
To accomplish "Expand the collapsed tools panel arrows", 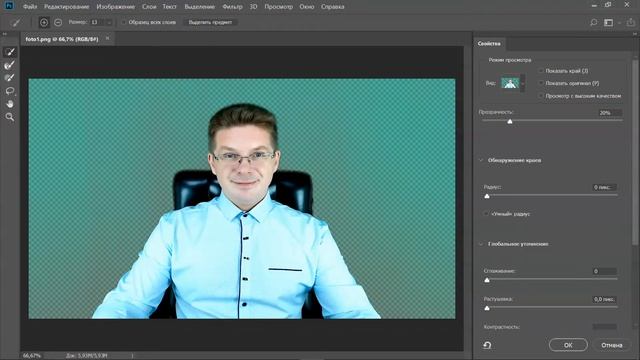I will [x=4, y=34].
